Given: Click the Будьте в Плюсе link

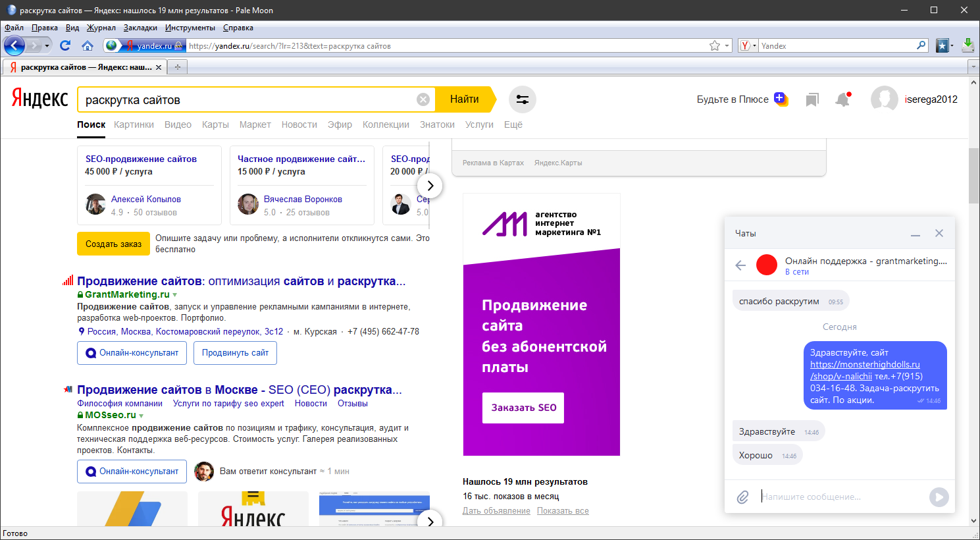Looking at the screenshot, I should coord(733,99).
